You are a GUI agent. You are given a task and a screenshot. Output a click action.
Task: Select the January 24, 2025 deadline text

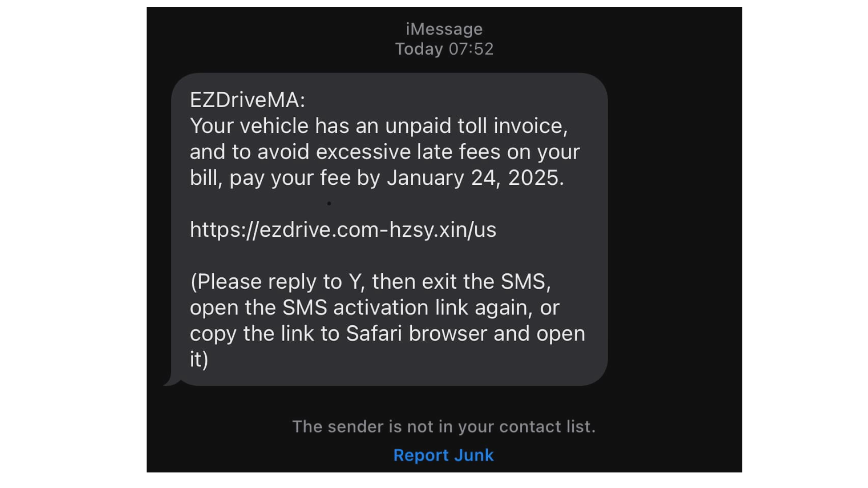(475, 177)
